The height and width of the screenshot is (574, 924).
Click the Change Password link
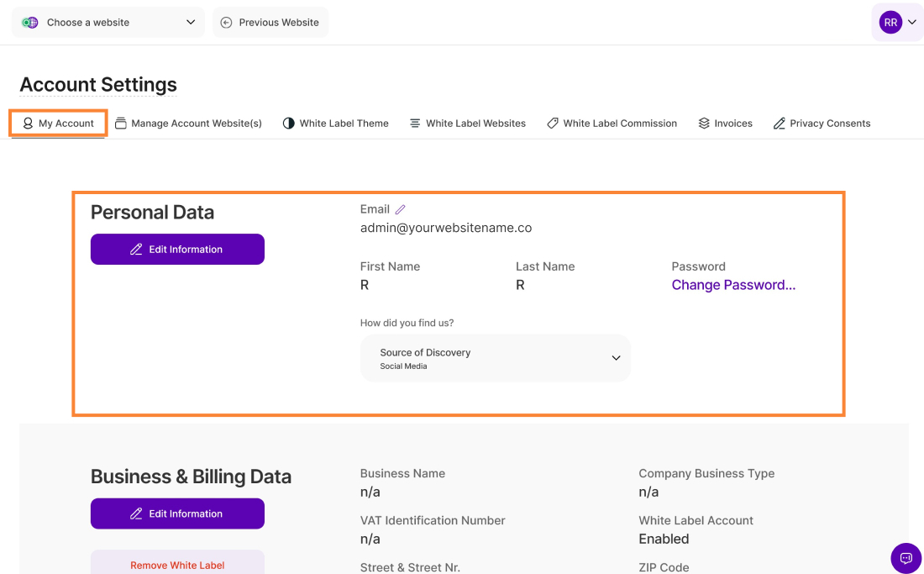[733, 285]
